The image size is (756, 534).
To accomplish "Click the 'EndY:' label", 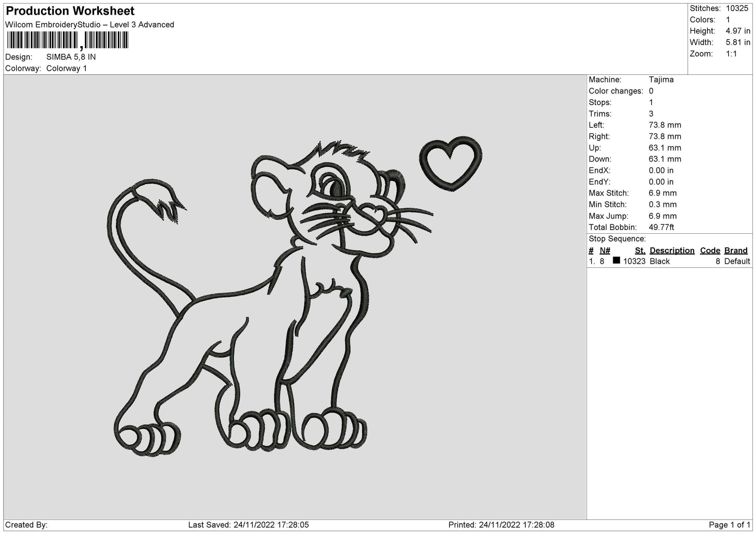I will (600, 182).
